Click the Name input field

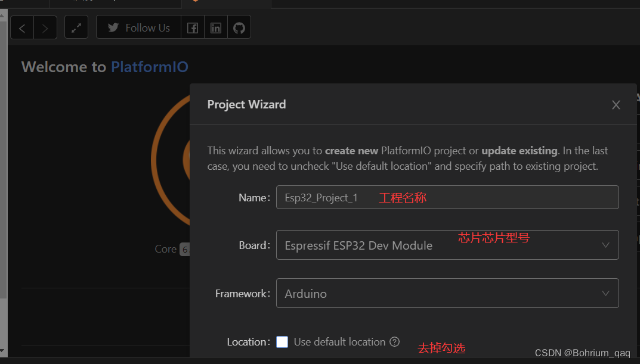coord(447,197)
